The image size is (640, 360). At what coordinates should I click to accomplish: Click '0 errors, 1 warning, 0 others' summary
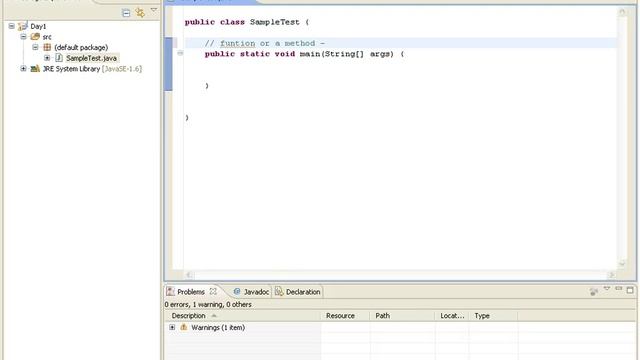(208, 304)
